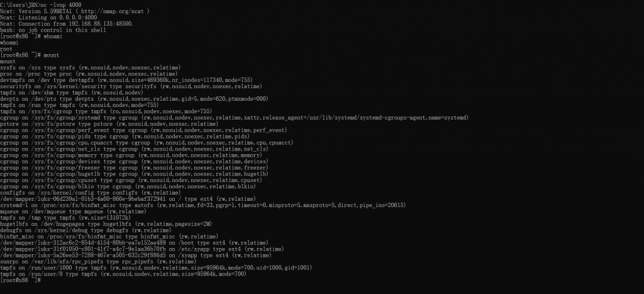The height and width of the screenshot is (294, 644).
Task: Click the sunrpc rpc_pipefs mount line
Action: (x=98, y=261)
